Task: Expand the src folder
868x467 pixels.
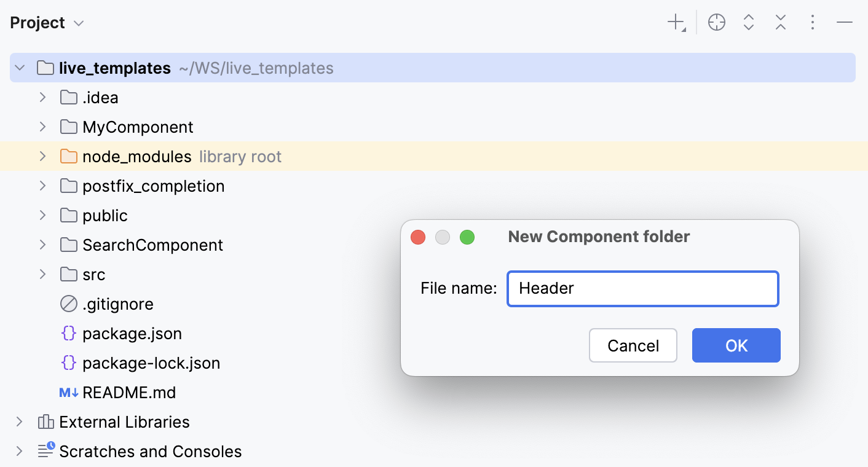Action: (x=42, y=274)
